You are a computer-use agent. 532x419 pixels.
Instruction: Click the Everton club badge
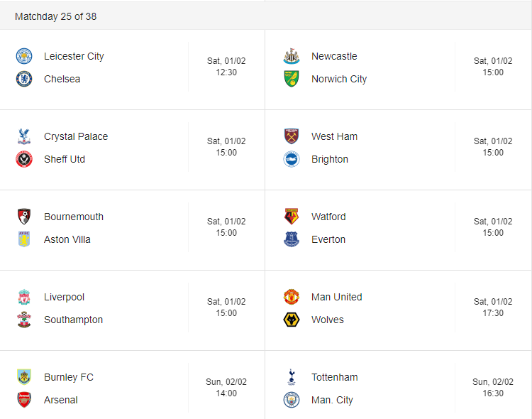point(292,239)
